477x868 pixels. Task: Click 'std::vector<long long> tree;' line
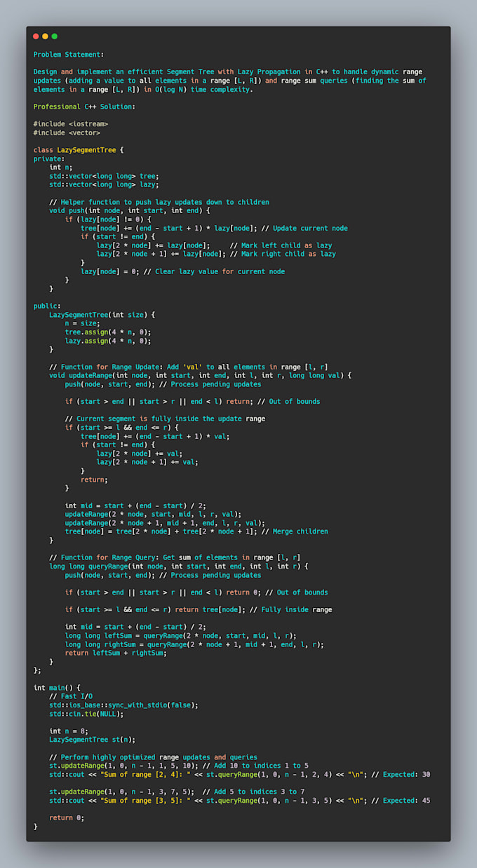tap(104, 176)
